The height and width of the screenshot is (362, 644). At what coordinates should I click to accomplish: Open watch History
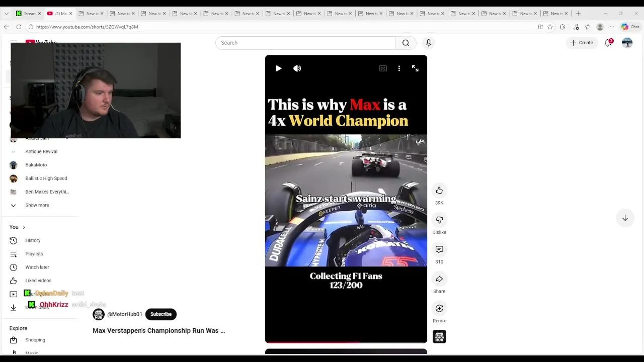[33, 240]
